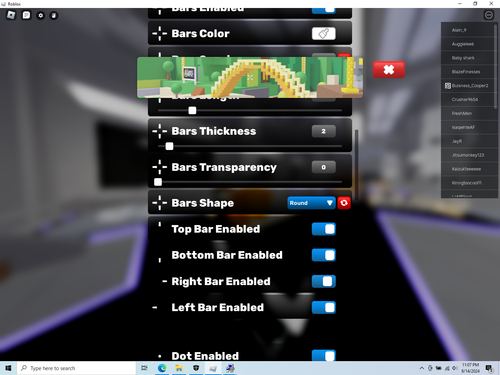The width and height of the screenshot is (500, 375).
Task: Click the gear icon in top bar
Action: pos(40,15)
